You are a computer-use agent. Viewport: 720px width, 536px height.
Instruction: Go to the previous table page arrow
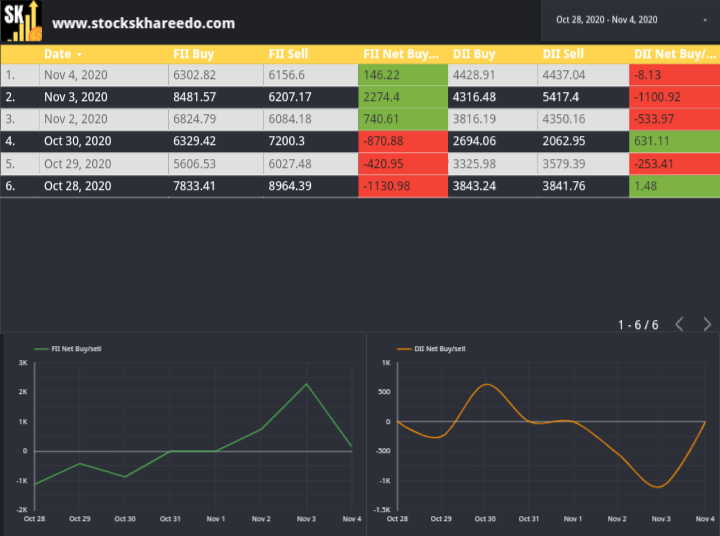[680, 324]
